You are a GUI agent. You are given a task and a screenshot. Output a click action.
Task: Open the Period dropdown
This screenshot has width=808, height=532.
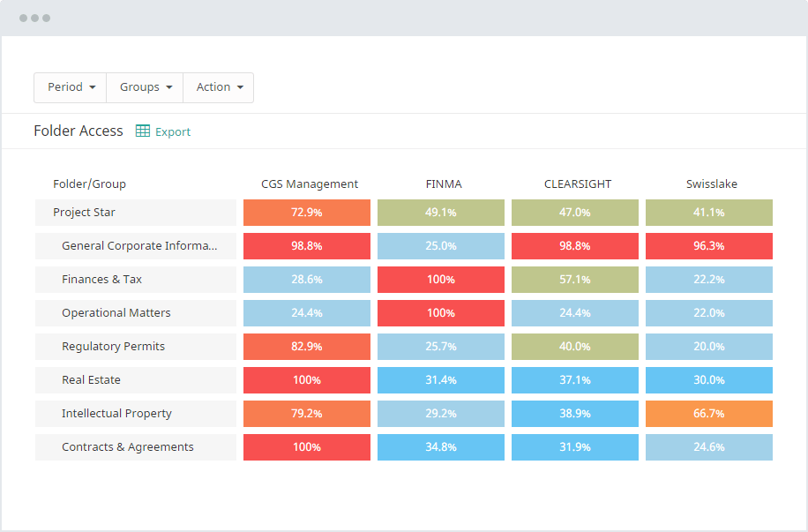tap(71, 87)
